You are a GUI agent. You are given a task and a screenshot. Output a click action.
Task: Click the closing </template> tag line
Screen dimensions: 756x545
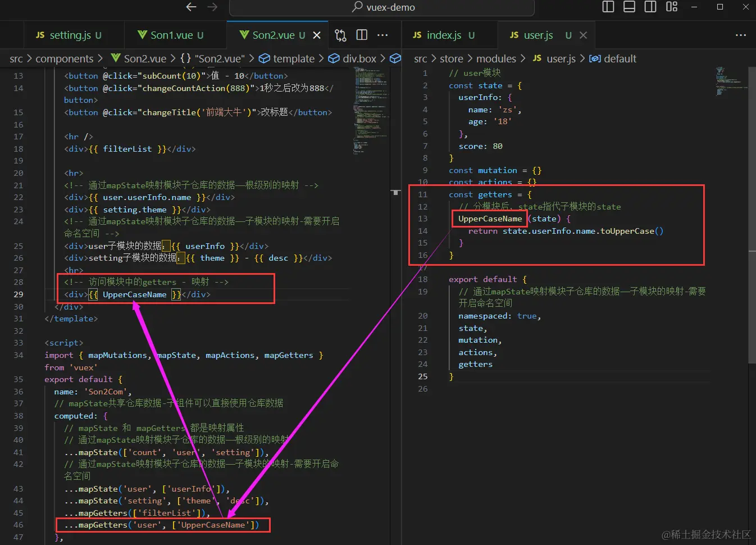[x=71, y=319]
